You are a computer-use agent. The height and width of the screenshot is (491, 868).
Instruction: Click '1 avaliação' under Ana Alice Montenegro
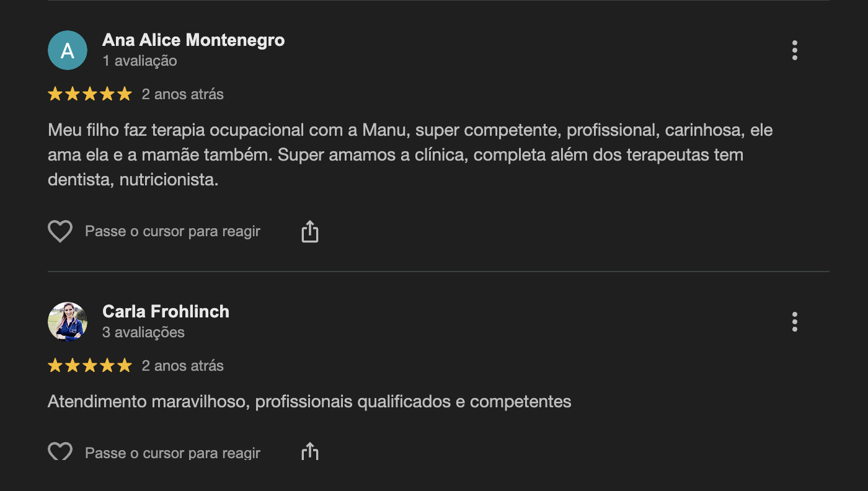coord(139,61)
